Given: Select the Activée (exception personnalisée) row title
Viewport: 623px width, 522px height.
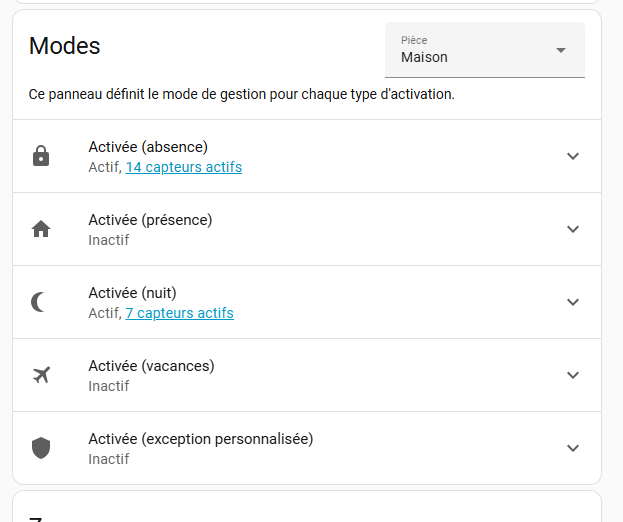Looking at the screenshot, I should 200,439.
